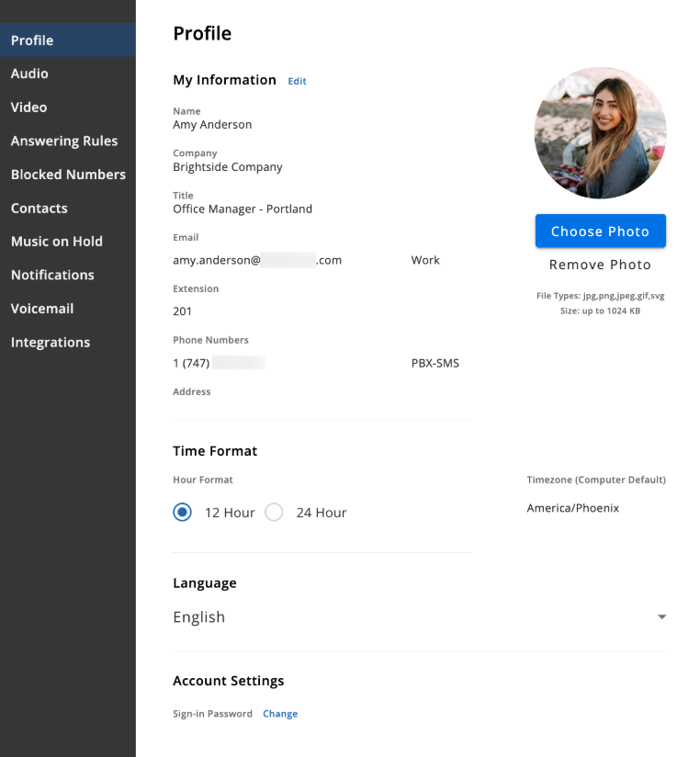
Task: Click the America/Phoenix timezone value
Action: click(x=572, y=508)
